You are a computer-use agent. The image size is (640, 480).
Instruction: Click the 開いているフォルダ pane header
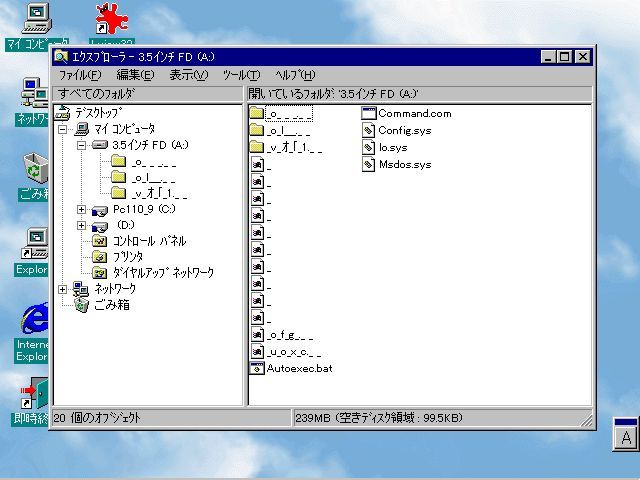point(420,94)
